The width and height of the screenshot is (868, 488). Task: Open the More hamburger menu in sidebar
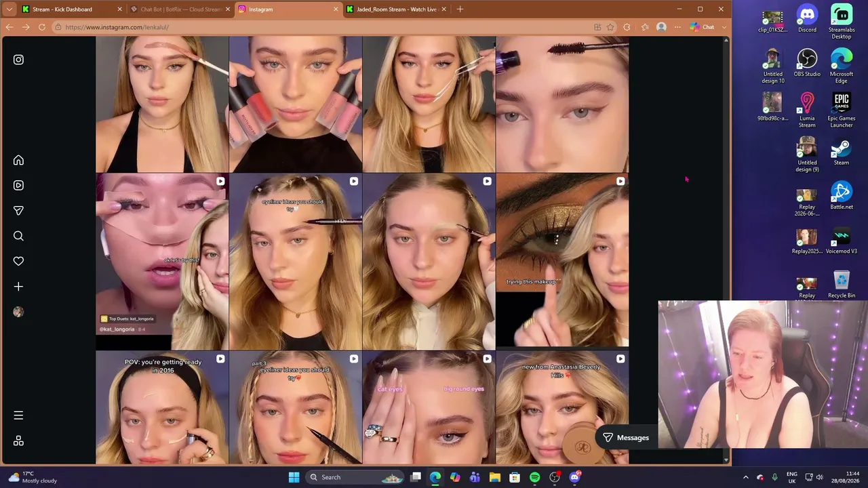click(18, 415)
